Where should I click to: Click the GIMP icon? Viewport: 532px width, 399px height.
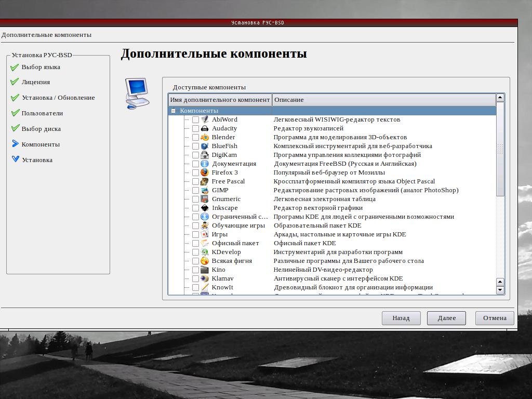(205, 190)
